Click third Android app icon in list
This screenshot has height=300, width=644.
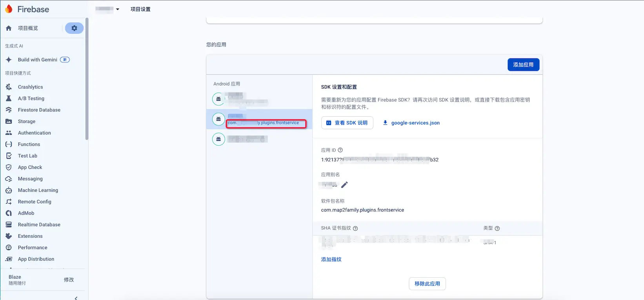218,139
